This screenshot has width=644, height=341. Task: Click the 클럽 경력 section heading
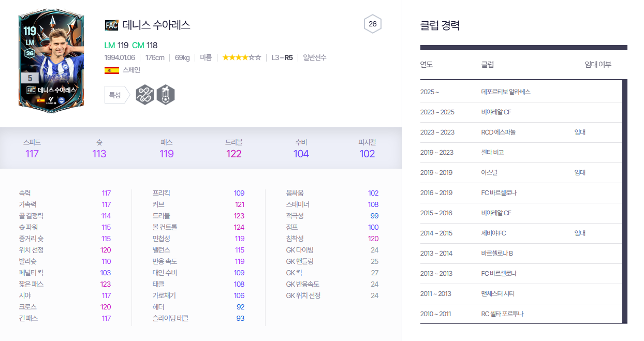[x=440, y=25]
